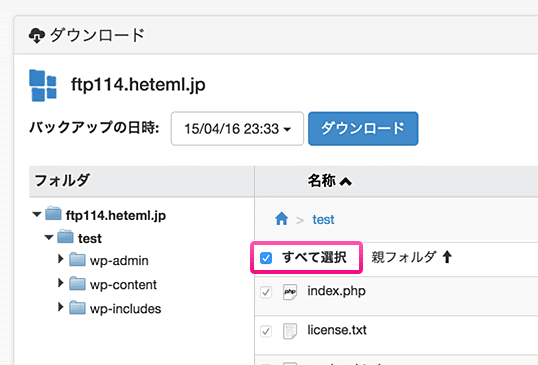Click the 親フォルダ link
Viewport: 538px width, 365px height.
[404, 257]
